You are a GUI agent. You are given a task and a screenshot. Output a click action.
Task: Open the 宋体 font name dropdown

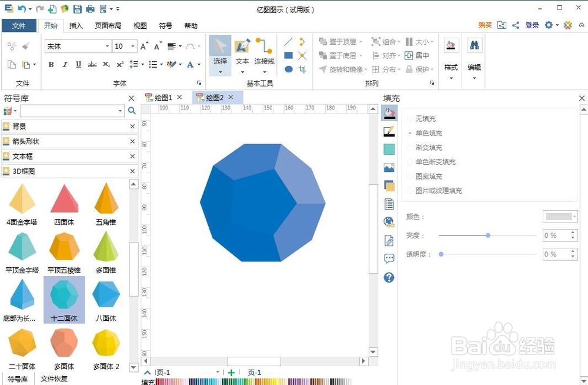click(107, 46)
